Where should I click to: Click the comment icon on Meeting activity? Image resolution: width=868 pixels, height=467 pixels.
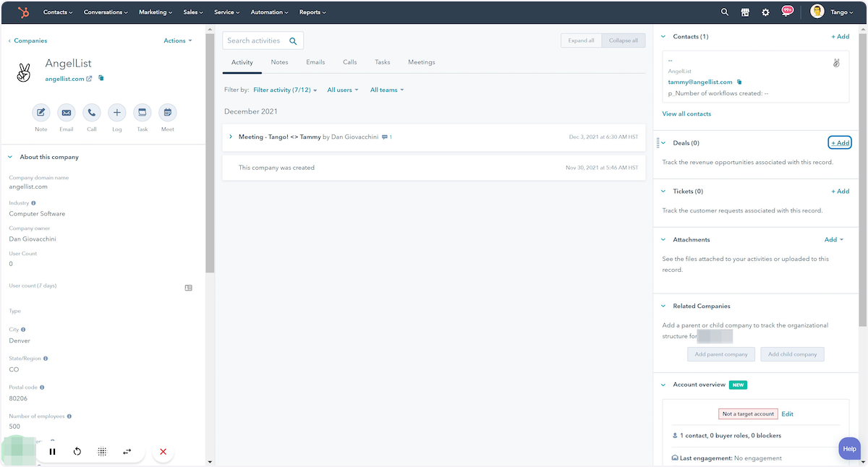[386, 137]
